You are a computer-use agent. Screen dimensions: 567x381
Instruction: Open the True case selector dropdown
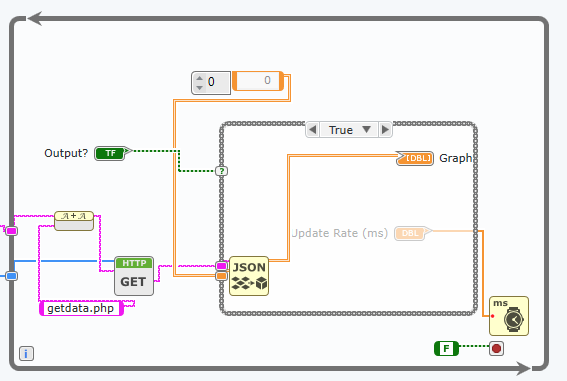pyautogui.click(x=349, y=130)
